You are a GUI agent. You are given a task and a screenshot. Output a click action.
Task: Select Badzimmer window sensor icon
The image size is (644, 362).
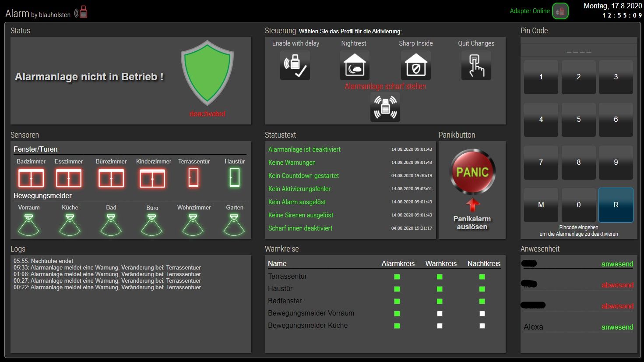coord(31,178)
